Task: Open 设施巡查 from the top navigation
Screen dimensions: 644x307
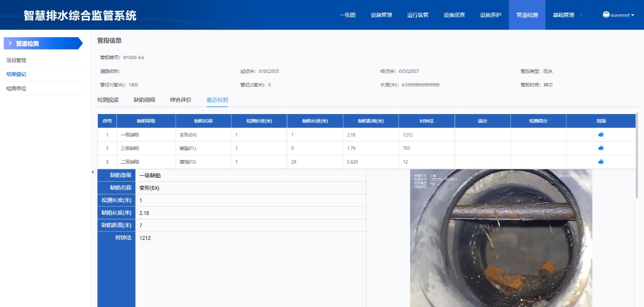Action: click(x=454, y=15)
